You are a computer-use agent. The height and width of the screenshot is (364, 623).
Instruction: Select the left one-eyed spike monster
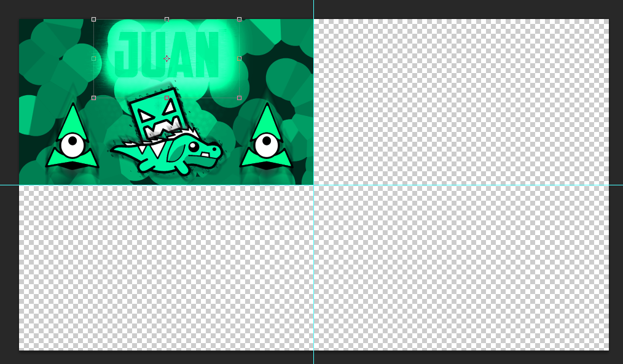72,136
